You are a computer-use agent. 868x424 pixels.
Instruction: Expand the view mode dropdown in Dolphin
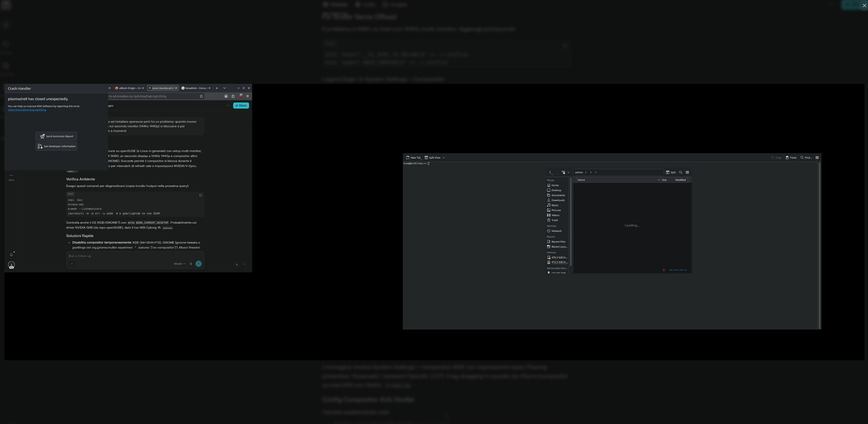point(568,172)
